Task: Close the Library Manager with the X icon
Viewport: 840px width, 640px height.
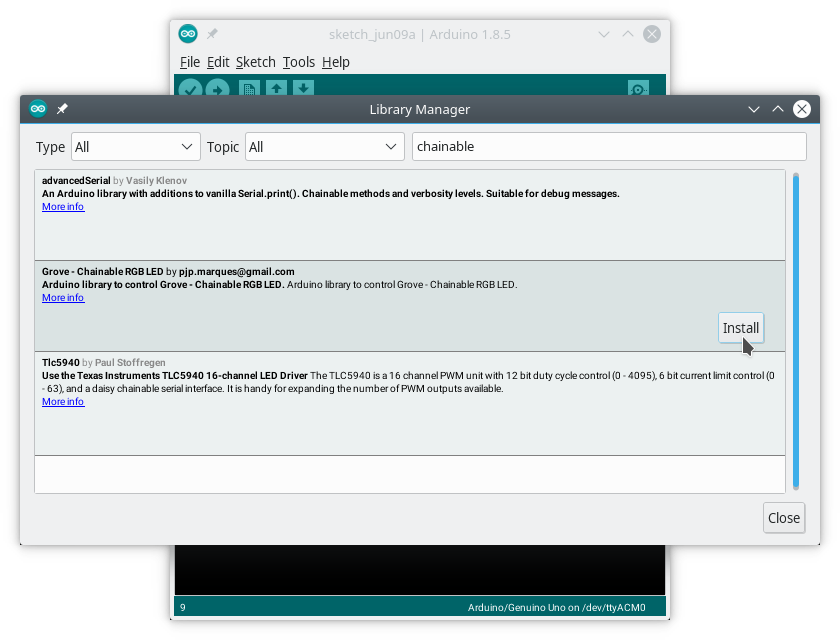Action: point(802,109)
